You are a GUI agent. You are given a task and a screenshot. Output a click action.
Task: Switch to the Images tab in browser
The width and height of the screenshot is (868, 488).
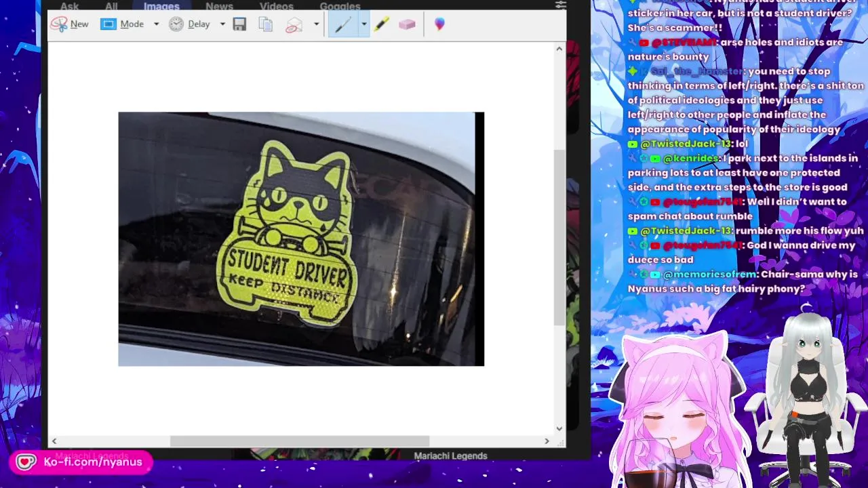click(161, 6)
